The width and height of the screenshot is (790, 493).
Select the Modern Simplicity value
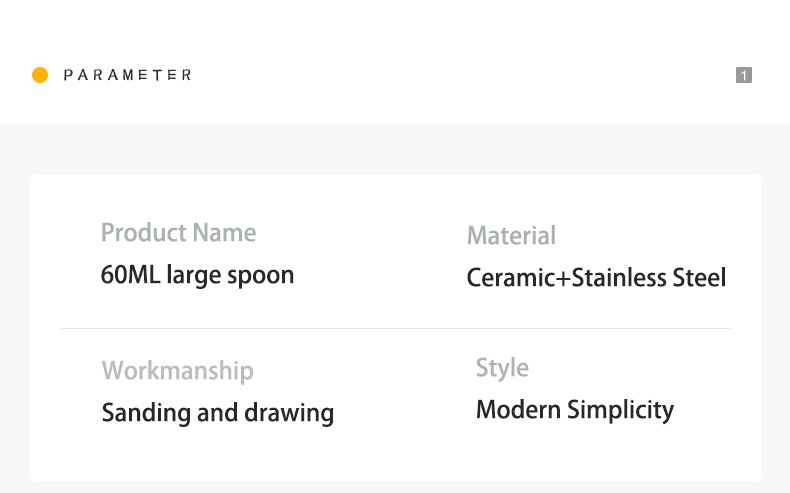tap(574, 410)
